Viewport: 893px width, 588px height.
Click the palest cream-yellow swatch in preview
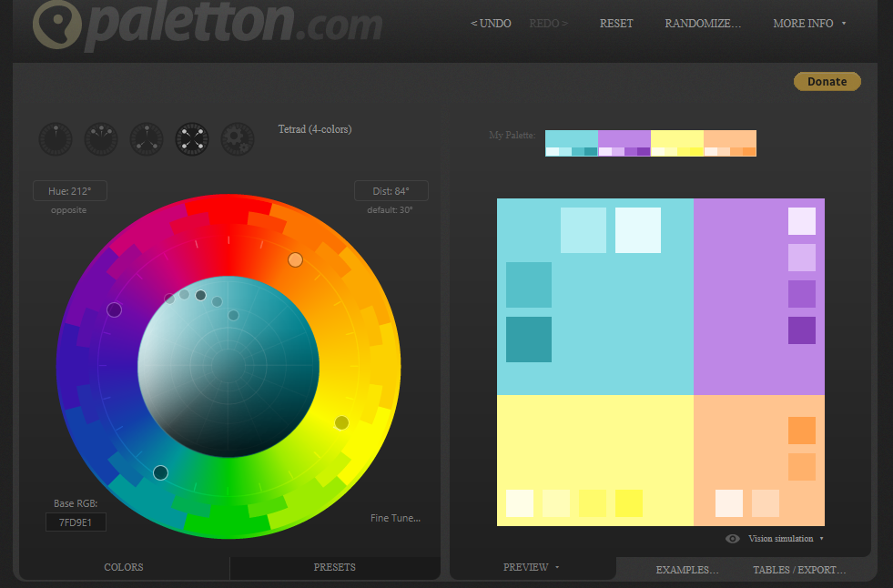coord(520,503)
